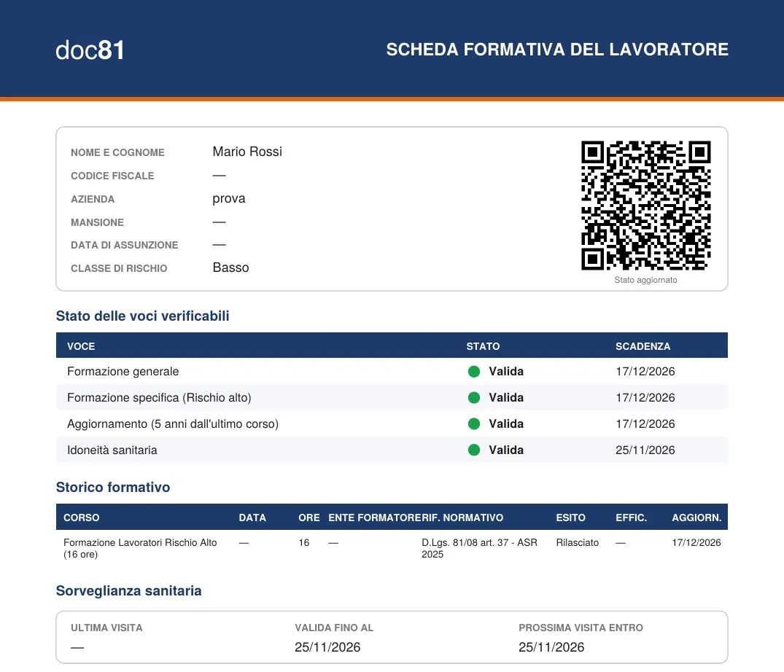Image resolution: width=784 pixels, height=672 pixels.
Task: Click the 'AZIENDA' label
Action: (93, 199)
